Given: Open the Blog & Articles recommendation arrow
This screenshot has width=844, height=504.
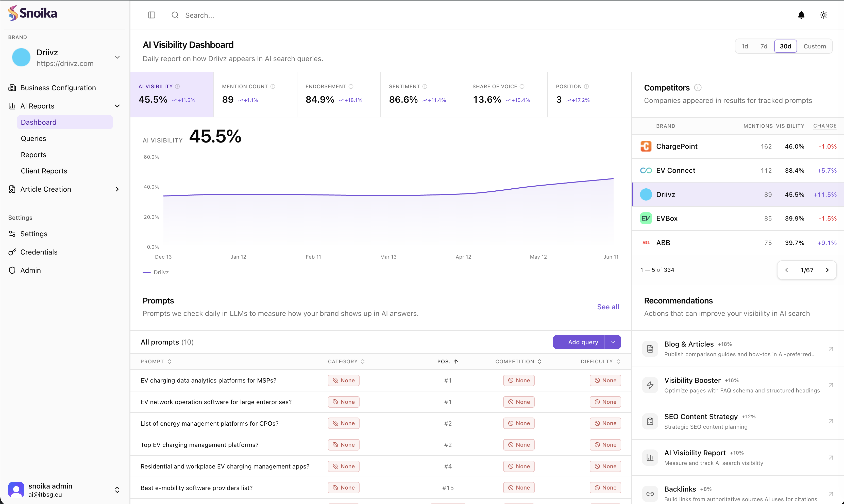Looking at the screenshot, I should [830, 349].
